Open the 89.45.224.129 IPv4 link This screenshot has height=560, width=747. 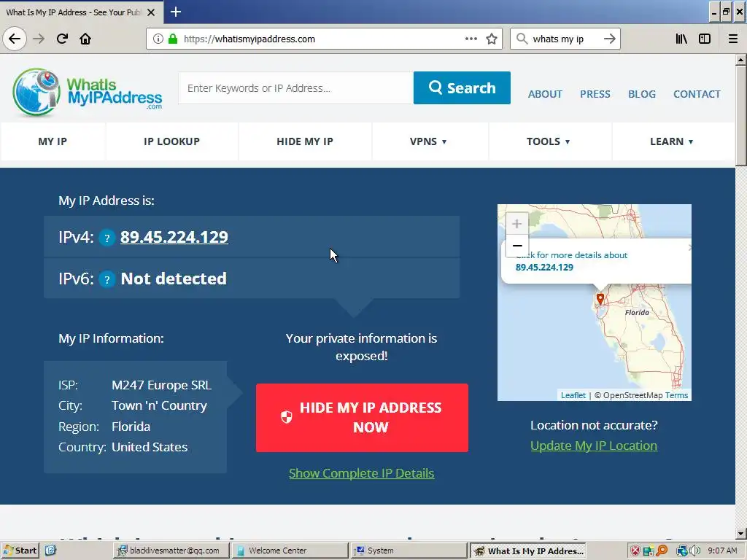174,237
